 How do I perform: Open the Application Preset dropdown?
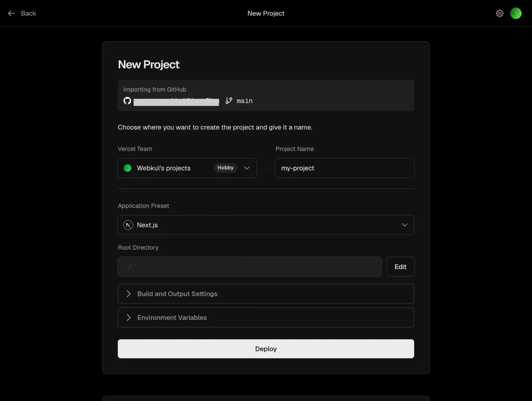[x=266, y=225]
